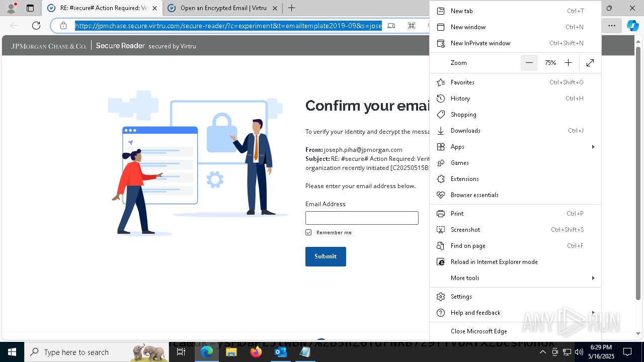Click the apps grid icon in address bar

(x=412, y=26)
